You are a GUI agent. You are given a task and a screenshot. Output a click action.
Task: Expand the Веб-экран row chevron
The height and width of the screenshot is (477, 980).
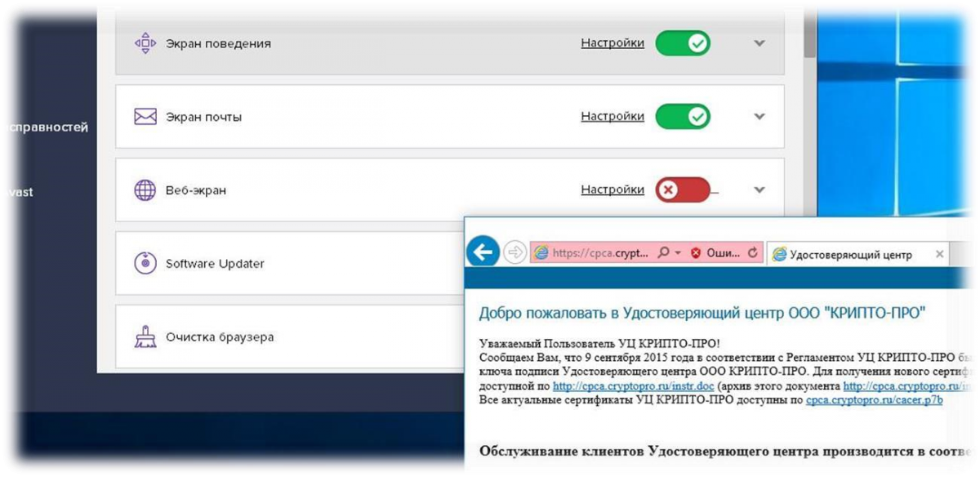pos(759,190)
